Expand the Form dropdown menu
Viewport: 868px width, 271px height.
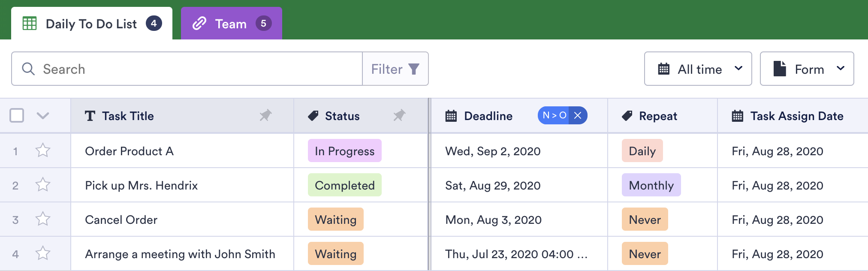[x=807, y=69]
